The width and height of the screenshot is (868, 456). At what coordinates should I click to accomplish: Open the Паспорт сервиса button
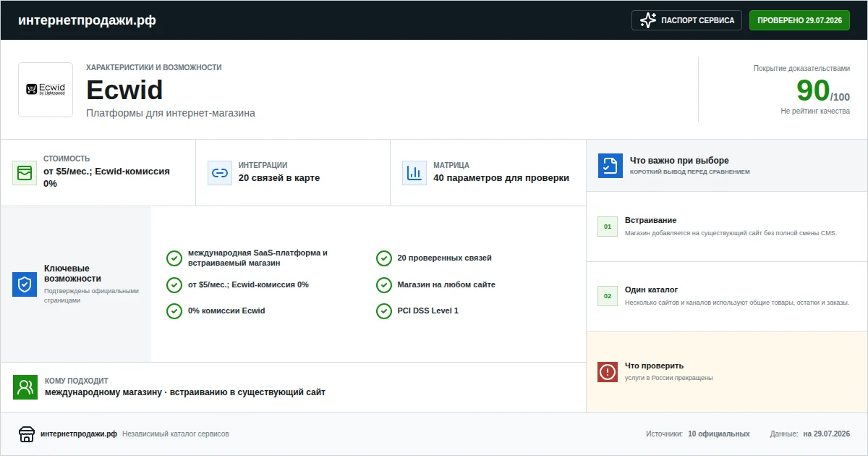[687, 20]
